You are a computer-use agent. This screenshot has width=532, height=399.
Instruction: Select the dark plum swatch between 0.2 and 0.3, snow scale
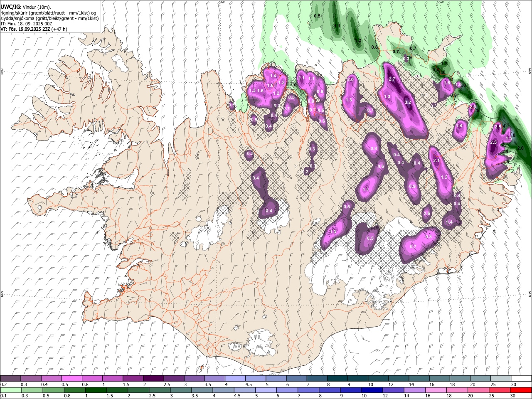point(10,379)
